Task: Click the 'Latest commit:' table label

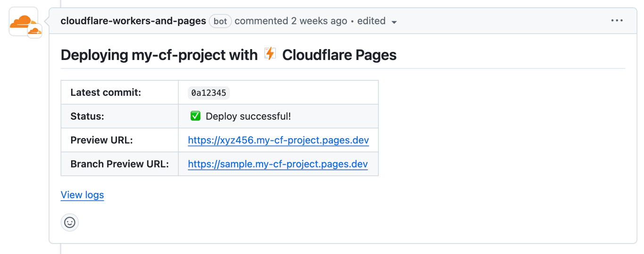Action: click(x=106, y=93)
